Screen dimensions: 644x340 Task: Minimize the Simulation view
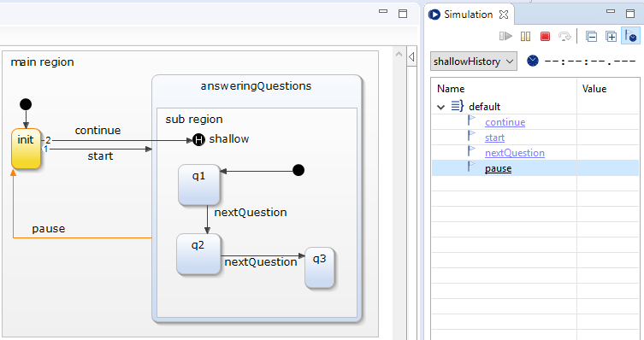tap(611, 11)
